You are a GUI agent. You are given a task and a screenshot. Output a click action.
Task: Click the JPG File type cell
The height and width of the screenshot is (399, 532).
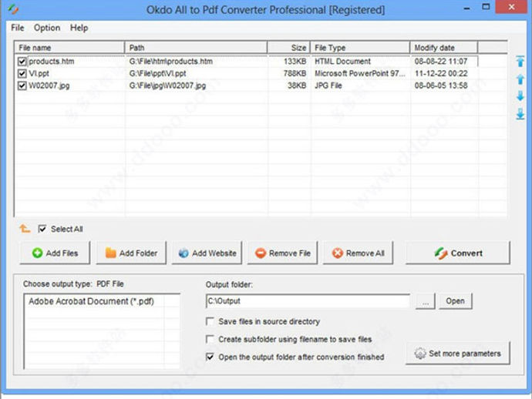tap(328, 85)
